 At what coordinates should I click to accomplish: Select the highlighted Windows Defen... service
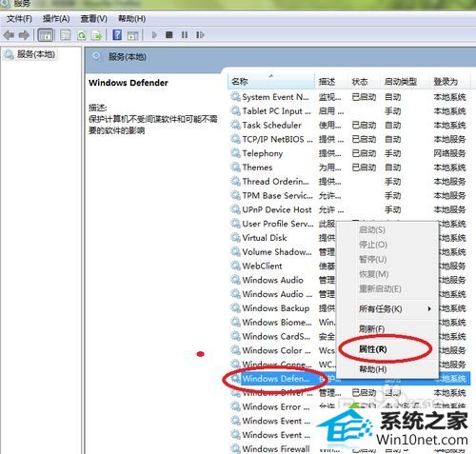(275, 379)
